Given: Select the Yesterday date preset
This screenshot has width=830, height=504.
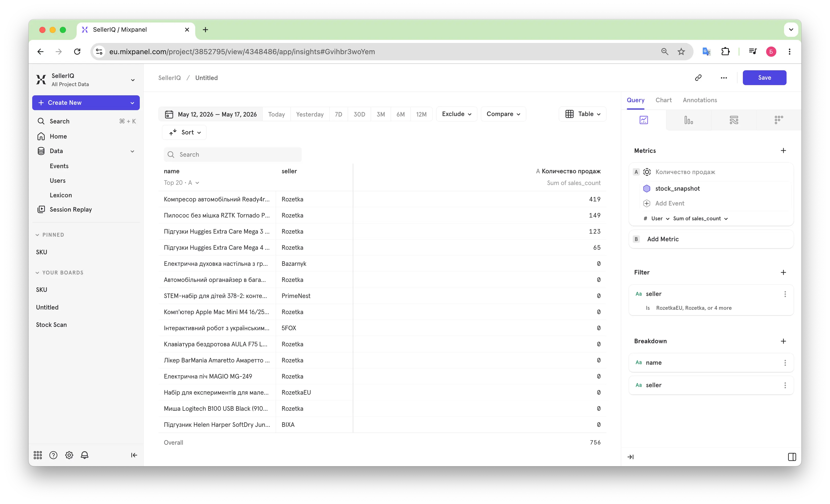Looking at the screenshot, I should (309, 114).
